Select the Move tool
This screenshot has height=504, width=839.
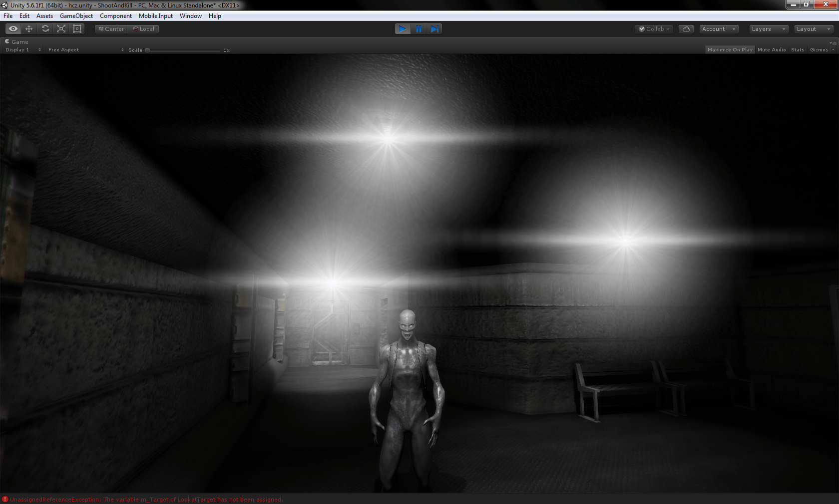(x=29, y=29)
